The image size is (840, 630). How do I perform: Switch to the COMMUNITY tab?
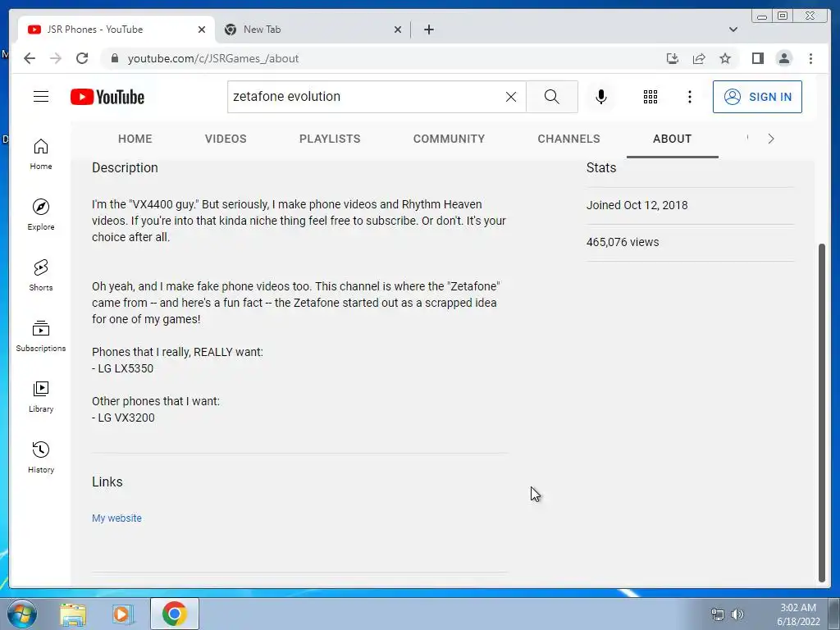coord(449,139)
